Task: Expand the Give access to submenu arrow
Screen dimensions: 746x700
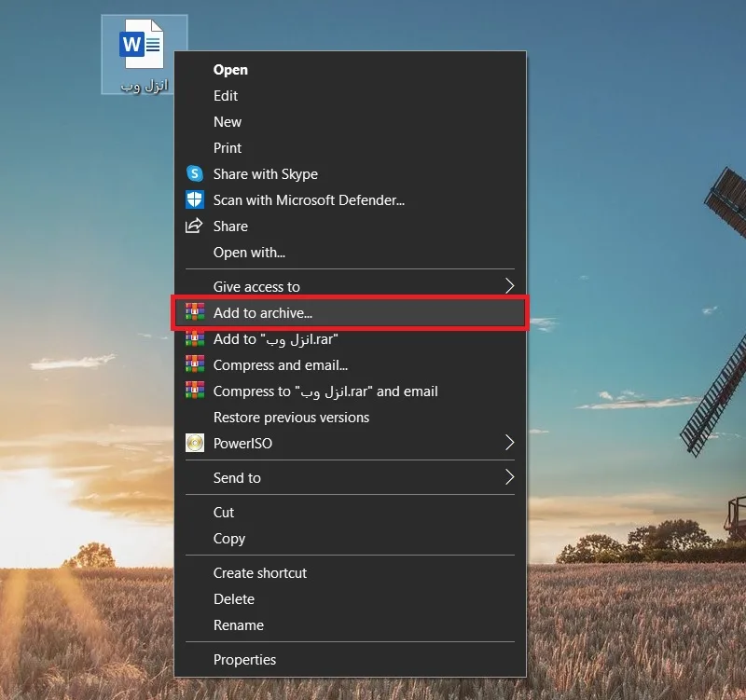Action: [509, 286]
